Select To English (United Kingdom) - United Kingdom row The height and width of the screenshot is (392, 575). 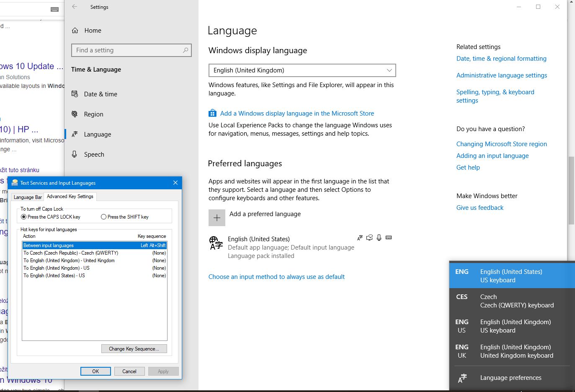pyautogui.click(x=95, y=260)
